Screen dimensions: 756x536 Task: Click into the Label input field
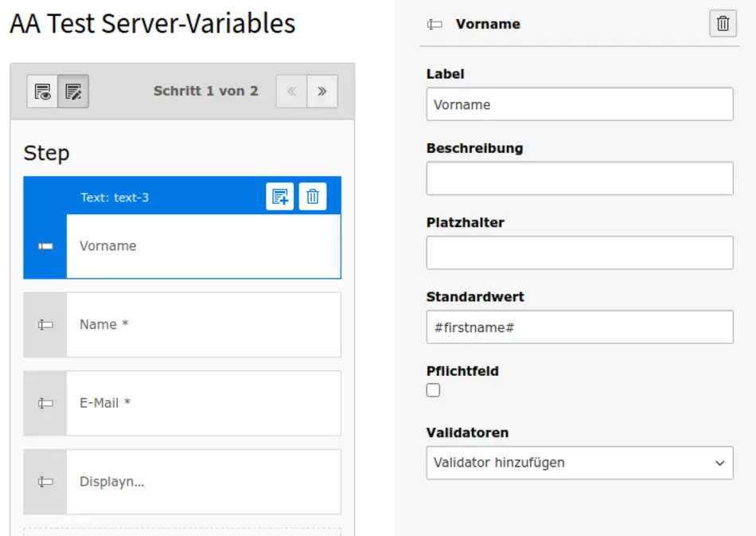click(x=579, y=104)
